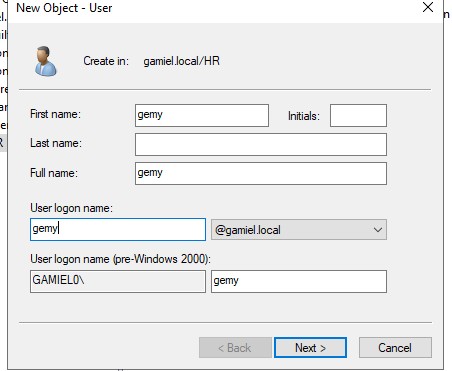
Task: Click the Initials input field
Action: pos(358,115)
